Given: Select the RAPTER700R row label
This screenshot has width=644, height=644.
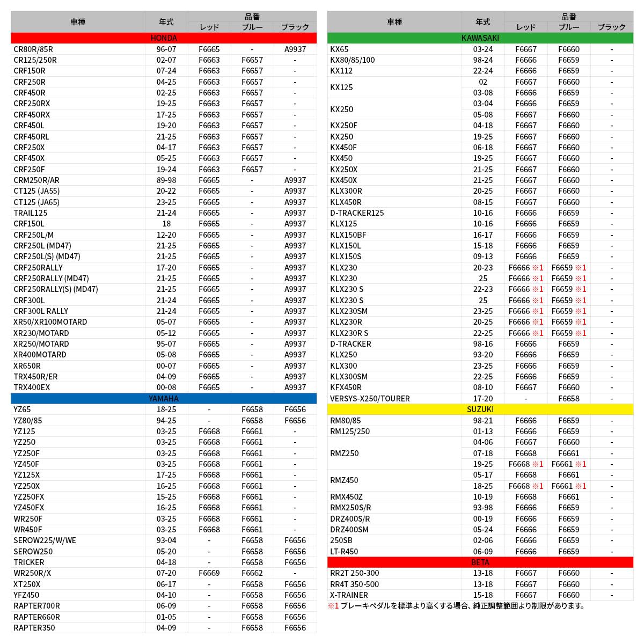Looking at the screenshot, I should [x=36, y=606].
